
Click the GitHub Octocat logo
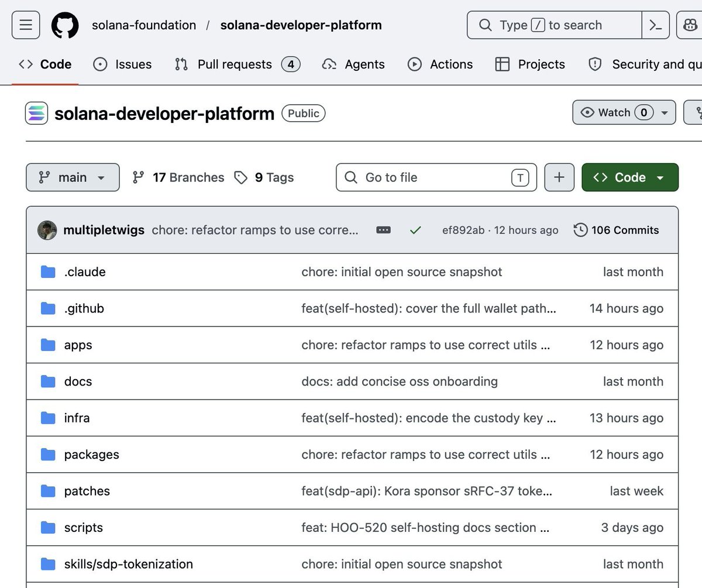(x=65, y=25)
